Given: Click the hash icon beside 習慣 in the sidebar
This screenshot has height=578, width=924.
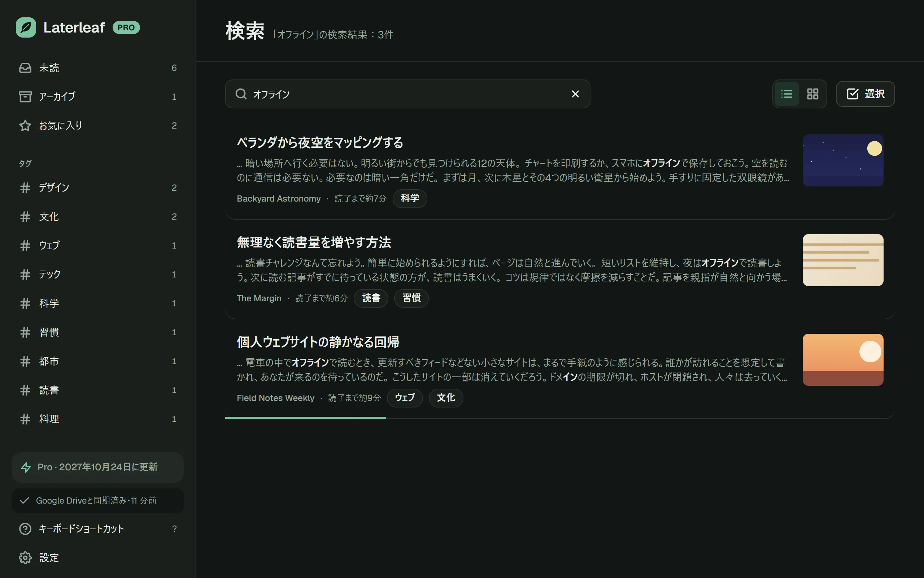Looking at the screenshot, I should point(25,332).
